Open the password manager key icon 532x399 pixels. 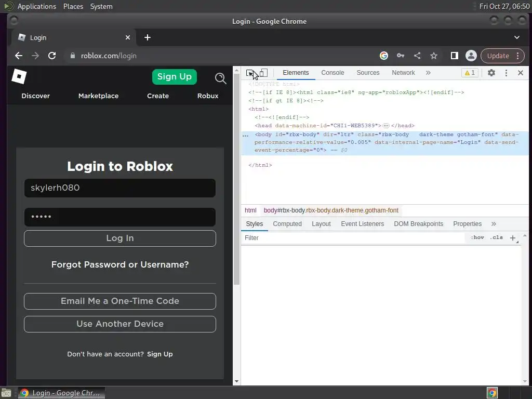(401, 56)
